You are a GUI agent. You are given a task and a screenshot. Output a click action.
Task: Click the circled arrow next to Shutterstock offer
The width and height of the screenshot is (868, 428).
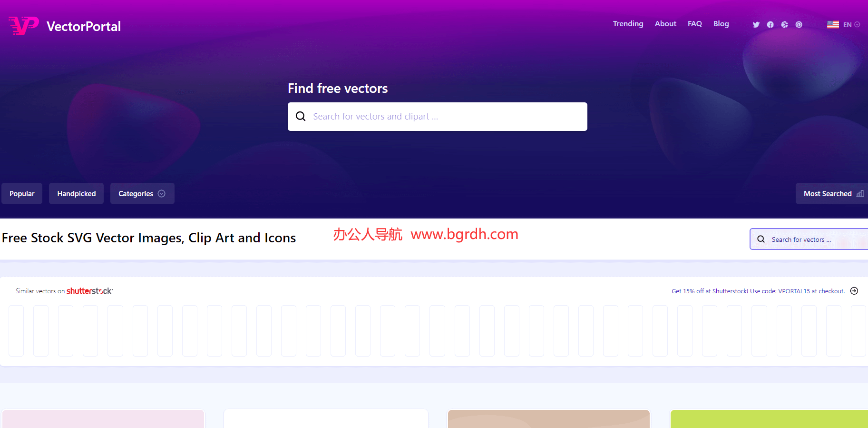854,291
